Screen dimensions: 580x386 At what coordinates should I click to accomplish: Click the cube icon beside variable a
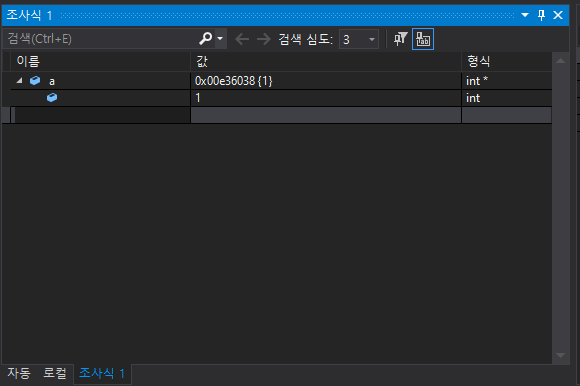click(x=35, y=81)
